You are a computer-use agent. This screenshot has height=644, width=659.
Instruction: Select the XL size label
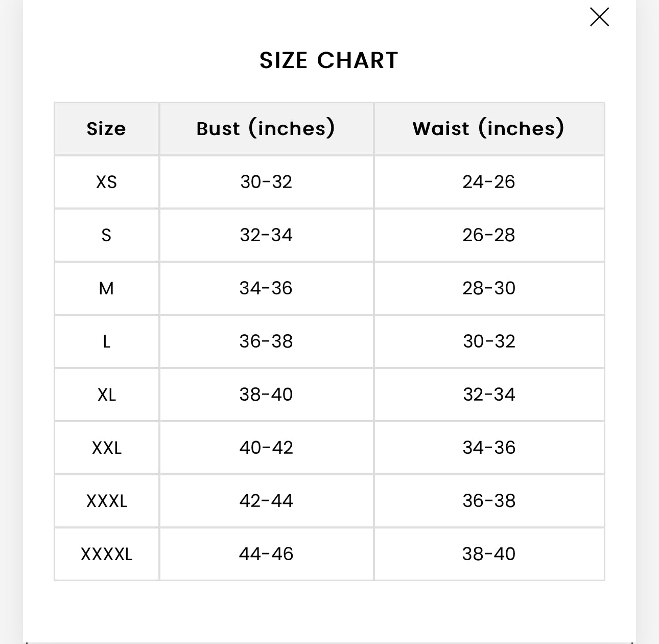[106, 394]
